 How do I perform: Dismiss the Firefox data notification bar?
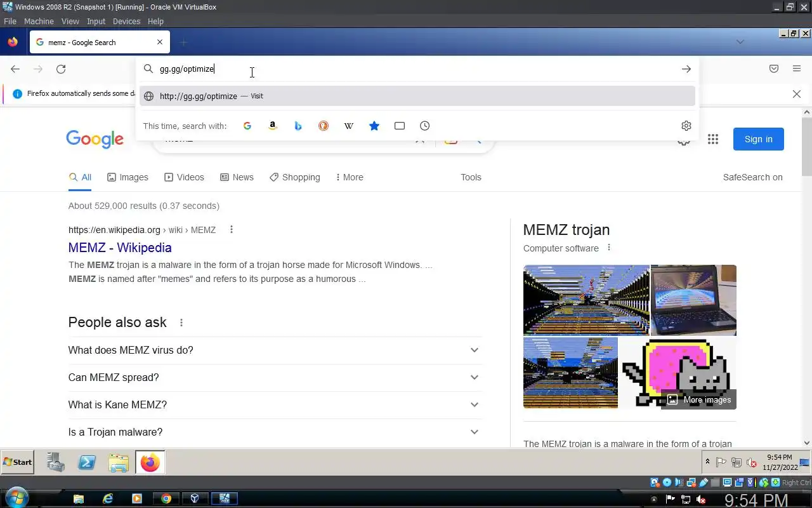point(797,94)
